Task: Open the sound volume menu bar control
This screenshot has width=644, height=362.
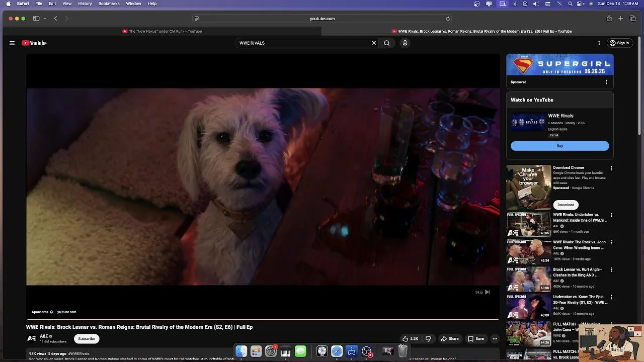Action: coord(536,4)
